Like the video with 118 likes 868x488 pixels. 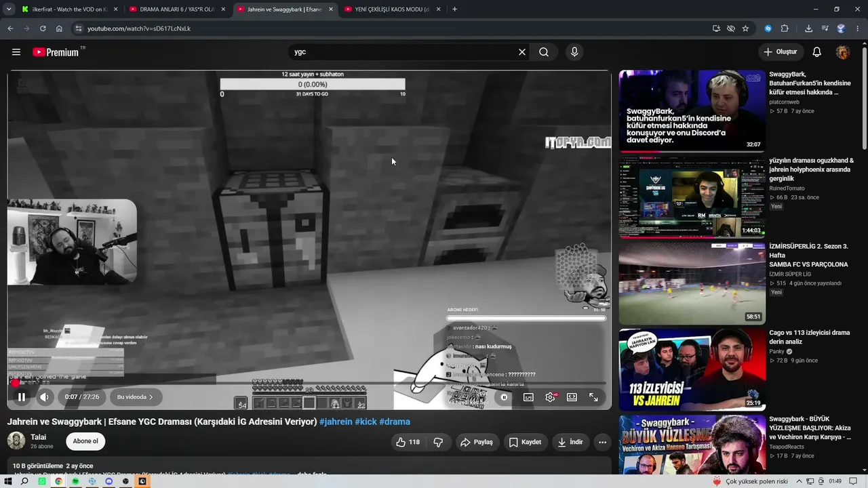point(408,442)
